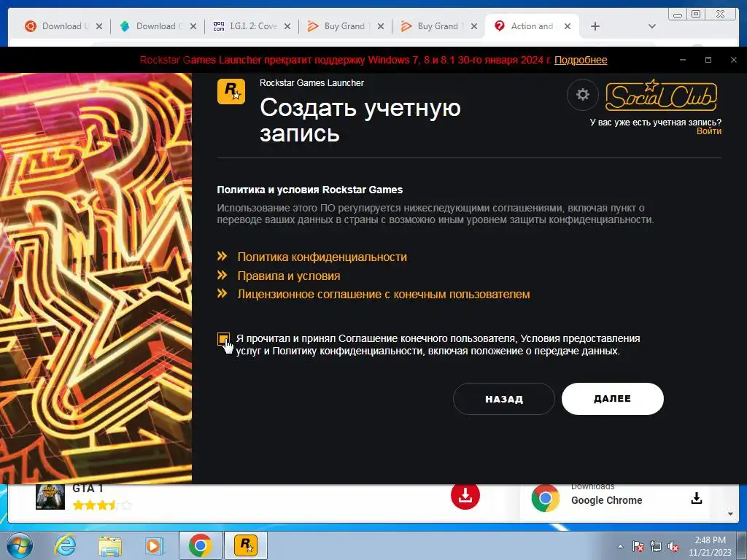Click the Войти sign-in link
This screenshot has width=747, height=560.
708,131
